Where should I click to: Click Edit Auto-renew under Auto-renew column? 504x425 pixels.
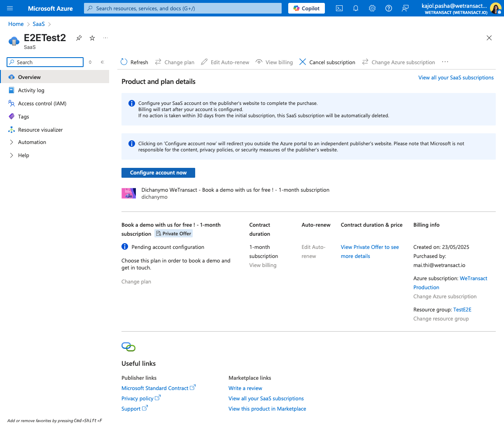point(313,251)
